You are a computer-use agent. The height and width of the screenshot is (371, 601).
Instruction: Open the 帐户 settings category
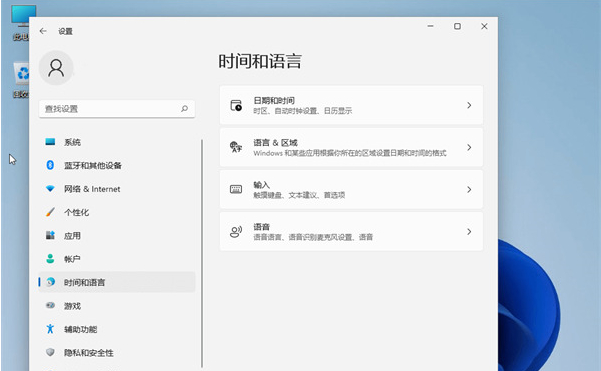click(117, 259)
